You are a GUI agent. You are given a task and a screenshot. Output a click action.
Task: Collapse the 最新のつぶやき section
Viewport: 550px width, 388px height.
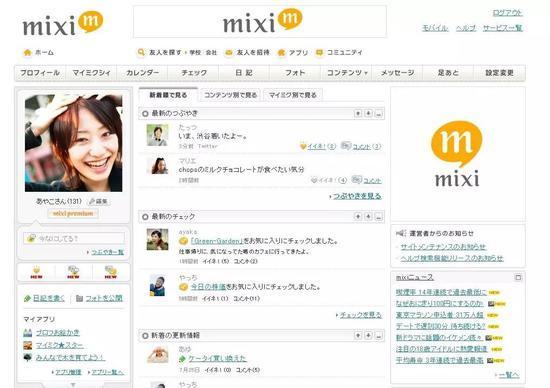(x=379, y=114)
